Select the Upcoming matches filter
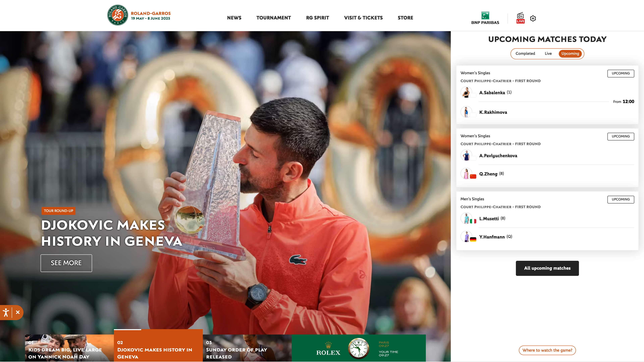Viewport: 644px width, 362px height. [x=570, y=53]
